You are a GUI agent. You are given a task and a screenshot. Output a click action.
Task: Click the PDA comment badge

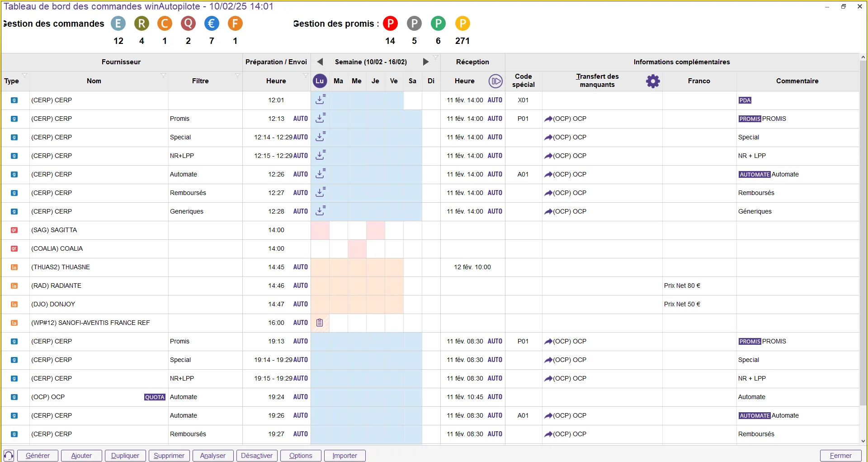pyautogui.click(x=745, y=100)
